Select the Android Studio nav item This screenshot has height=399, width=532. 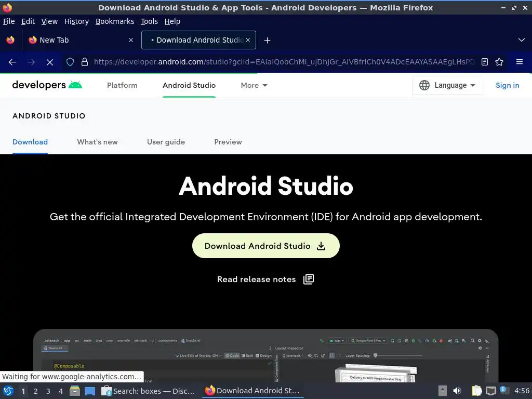(x=189, y=86)
